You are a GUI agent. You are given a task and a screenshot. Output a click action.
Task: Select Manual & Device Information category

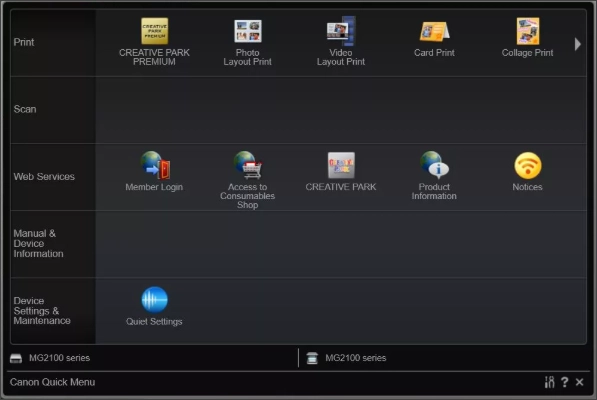pyautogui.click(x=53, y=244)
